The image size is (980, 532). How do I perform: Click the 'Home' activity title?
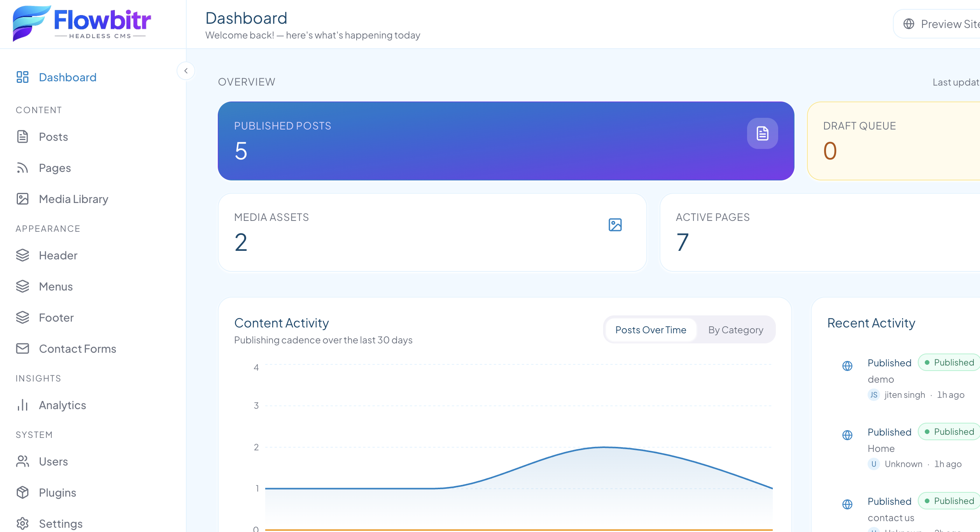881,448
